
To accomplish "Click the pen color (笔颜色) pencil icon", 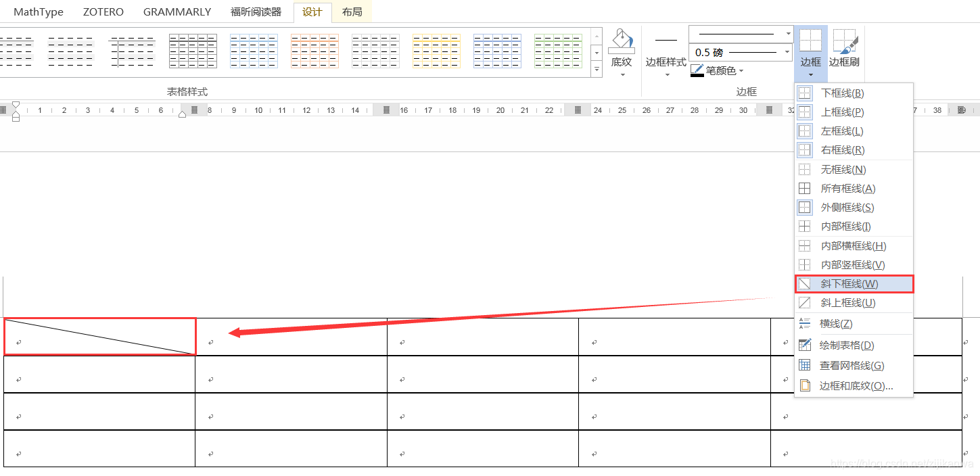I will (697, 71).
